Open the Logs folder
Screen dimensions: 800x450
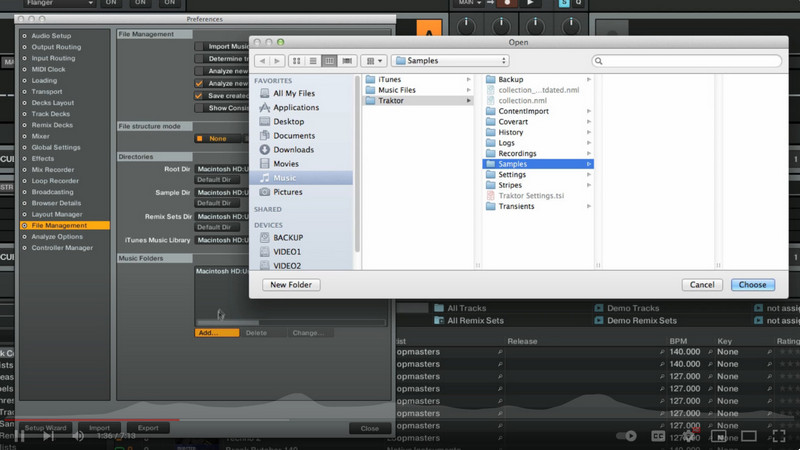click(x=538, y=143)
